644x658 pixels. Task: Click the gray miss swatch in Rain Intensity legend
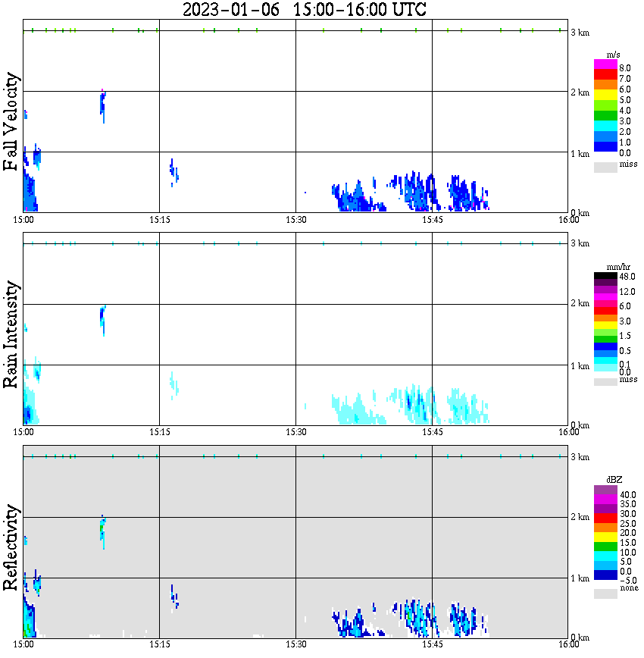(605, 382)
